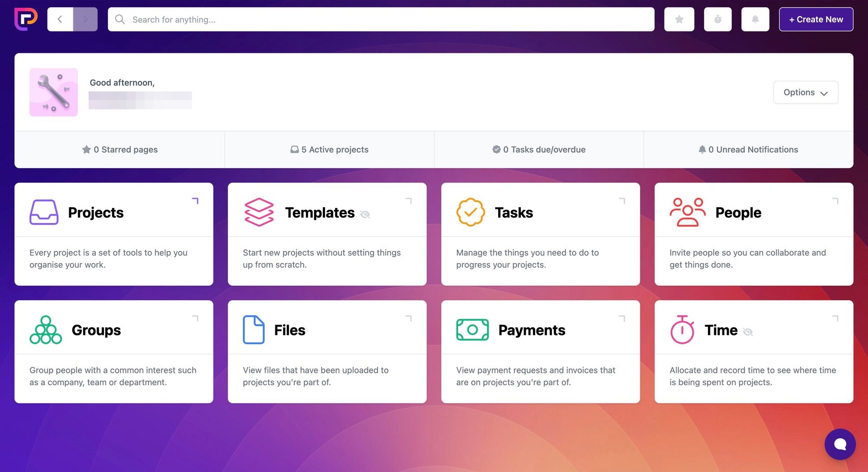This screenshot has height=472, width=868.
Task: Open the Time heading link
Action: coord(721,330)
